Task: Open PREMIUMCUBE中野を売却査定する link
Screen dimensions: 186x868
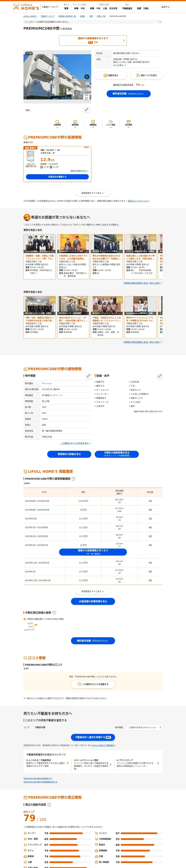Action: (x=38, y=779)
